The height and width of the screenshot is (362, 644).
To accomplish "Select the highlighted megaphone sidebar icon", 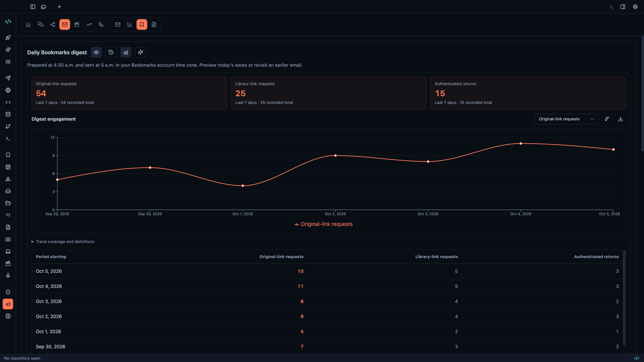I will pyautogui.click(x=8, y=304).
